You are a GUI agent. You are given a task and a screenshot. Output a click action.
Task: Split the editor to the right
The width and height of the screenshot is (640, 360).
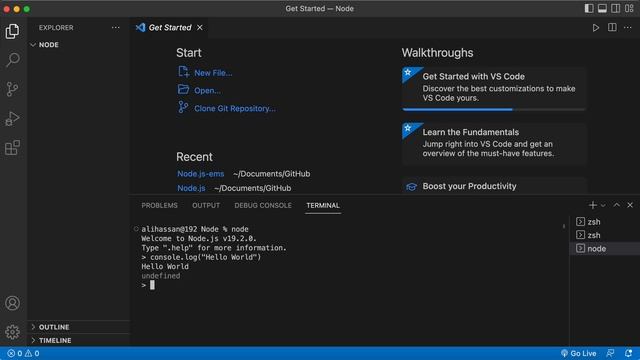[x=612, y=27]
